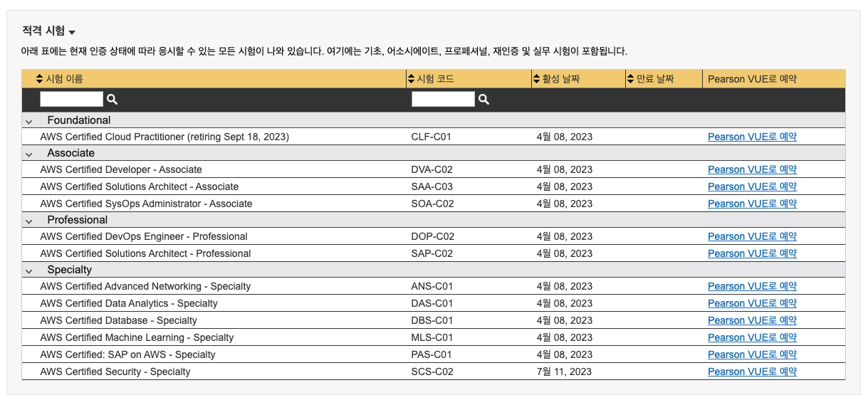868x400 pixels.
Task: Click AWS Certified Solutions Architect - Professional name
Action: pyautogui.click(x=145, y=253)
